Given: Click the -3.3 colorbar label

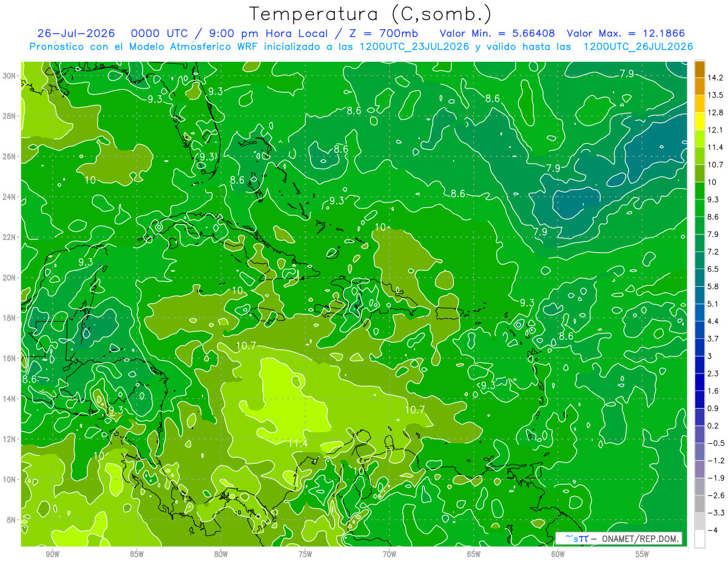Looking at the screenshot, I should pos(716,513).
